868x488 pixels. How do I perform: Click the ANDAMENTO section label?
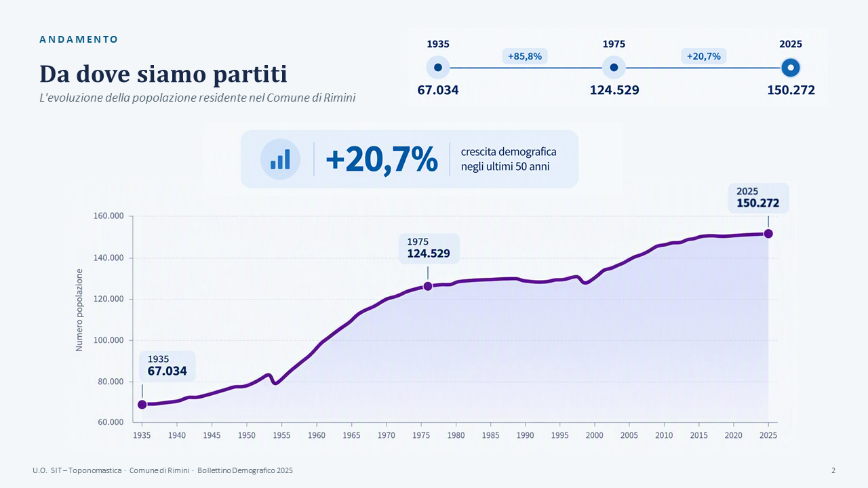pyautogui.click(x=79, y=39)
